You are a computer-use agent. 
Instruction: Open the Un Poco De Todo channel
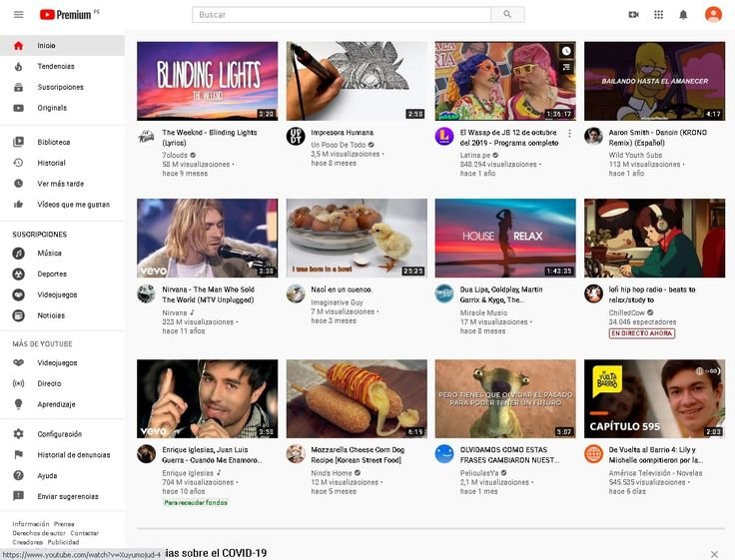[338, 145]
